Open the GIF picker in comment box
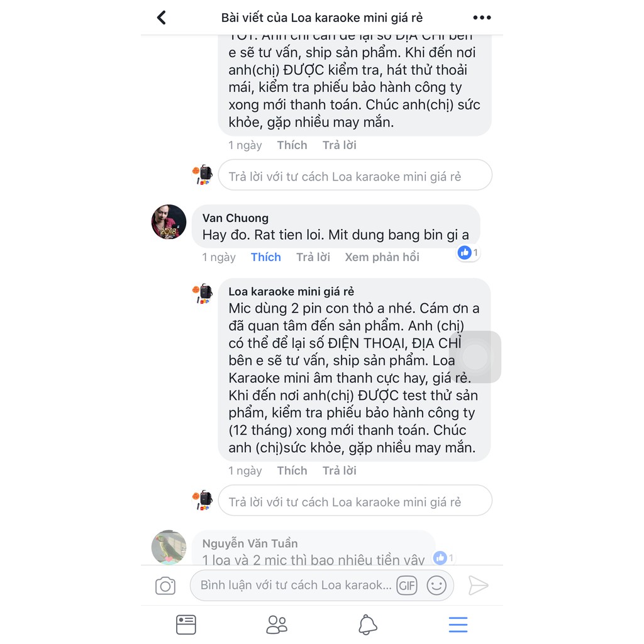The width and height of the screenshot is (644, 644). coord(407,586)
